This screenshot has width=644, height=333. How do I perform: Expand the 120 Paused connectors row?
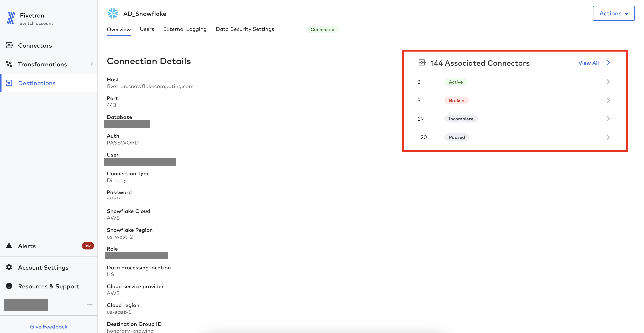click(x=608, y=137)
